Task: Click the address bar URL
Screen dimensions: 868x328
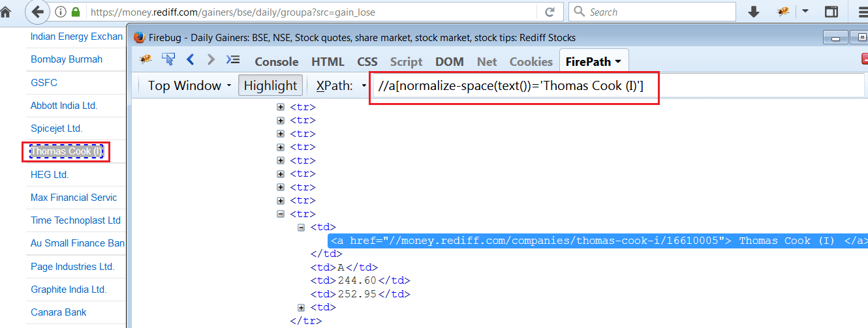Action: pyautogui.click(x=233, y=12)
